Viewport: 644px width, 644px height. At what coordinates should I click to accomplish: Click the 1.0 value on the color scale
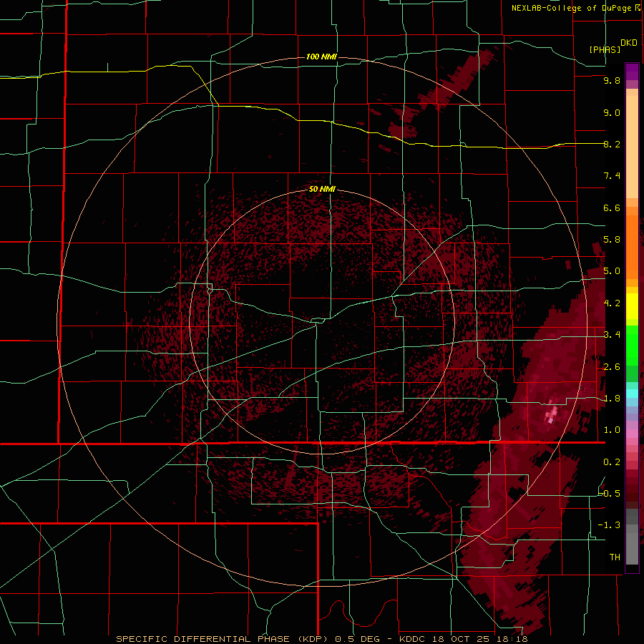click(x=612, y=430)
